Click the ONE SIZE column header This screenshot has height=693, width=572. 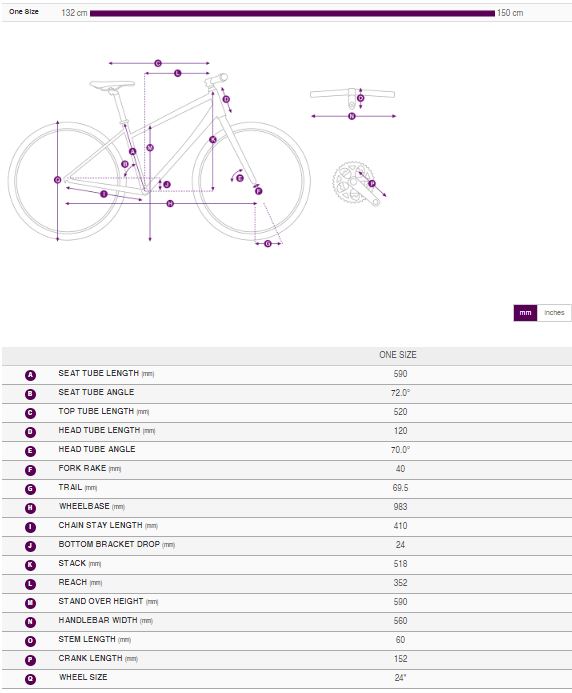click(x=398, y=355)
